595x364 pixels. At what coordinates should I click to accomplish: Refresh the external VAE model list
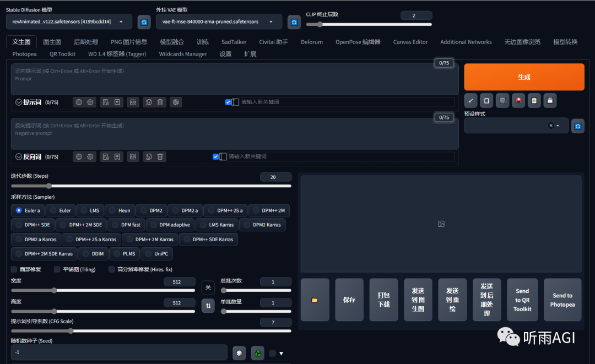pyautogui.click(x=294, y=22)
